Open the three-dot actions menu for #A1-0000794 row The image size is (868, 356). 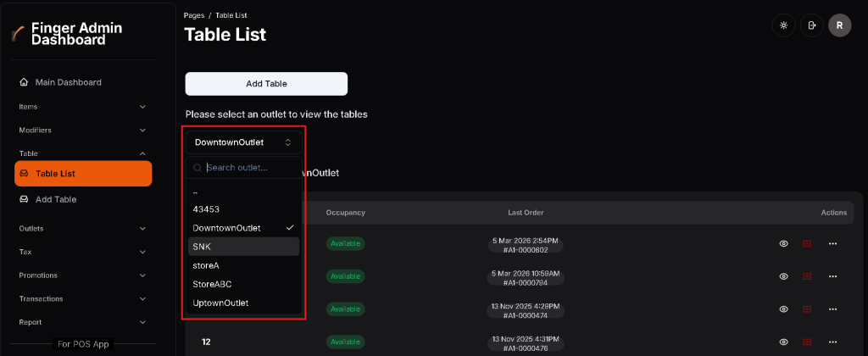click(x=833, y=276)
